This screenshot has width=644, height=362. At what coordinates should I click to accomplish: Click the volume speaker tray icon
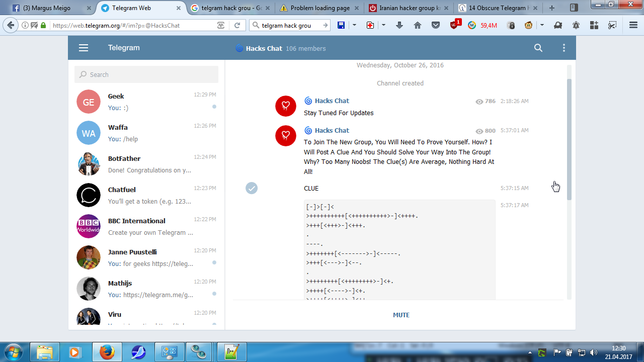pyautogui.click(x=594, y=352)
